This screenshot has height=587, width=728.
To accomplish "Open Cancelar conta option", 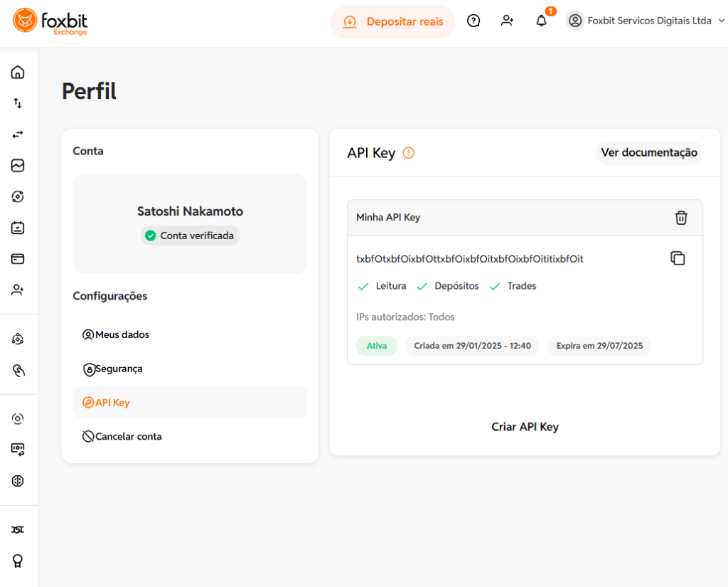I will pos(190,436).
